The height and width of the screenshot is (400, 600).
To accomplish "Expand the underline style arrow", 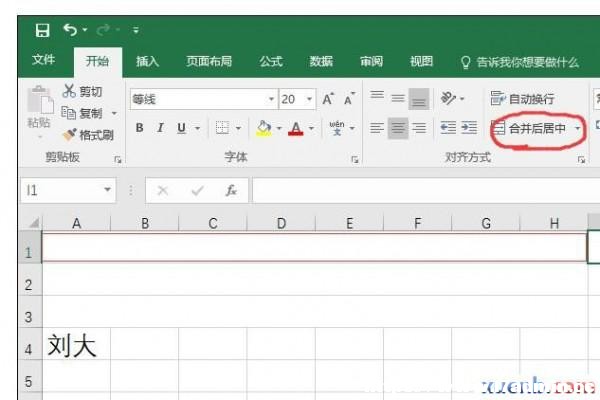I will point(197,128).
